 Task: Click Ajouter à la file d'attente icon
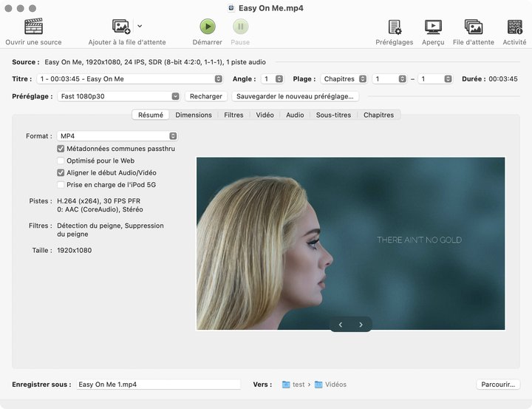tap(121, 27)
